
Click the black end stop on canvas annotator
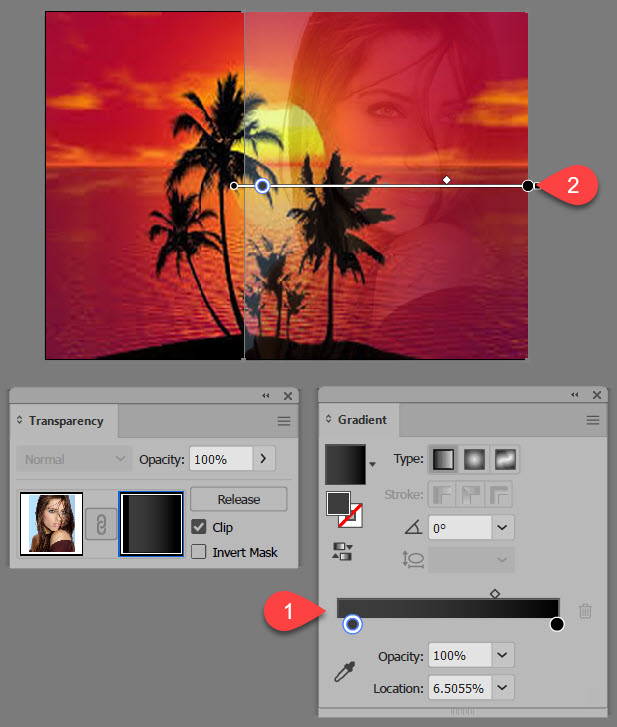point(528,186)
